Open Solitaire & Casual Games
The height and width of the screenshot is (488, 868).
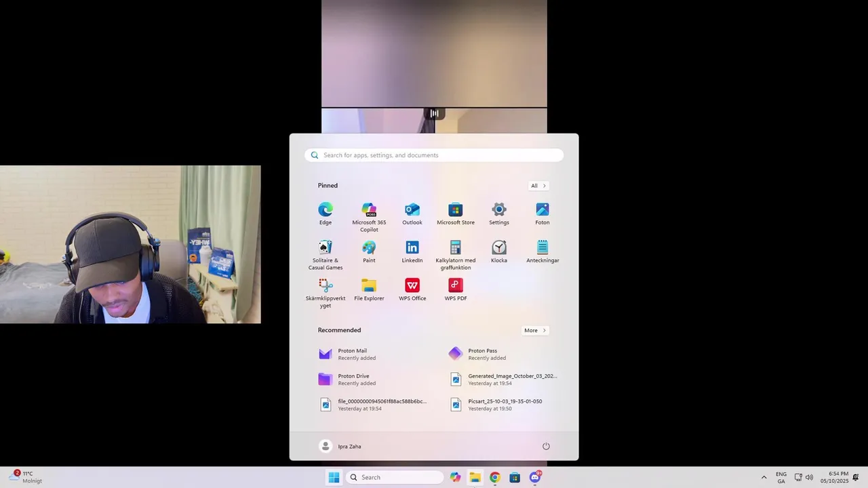(325, 255)
